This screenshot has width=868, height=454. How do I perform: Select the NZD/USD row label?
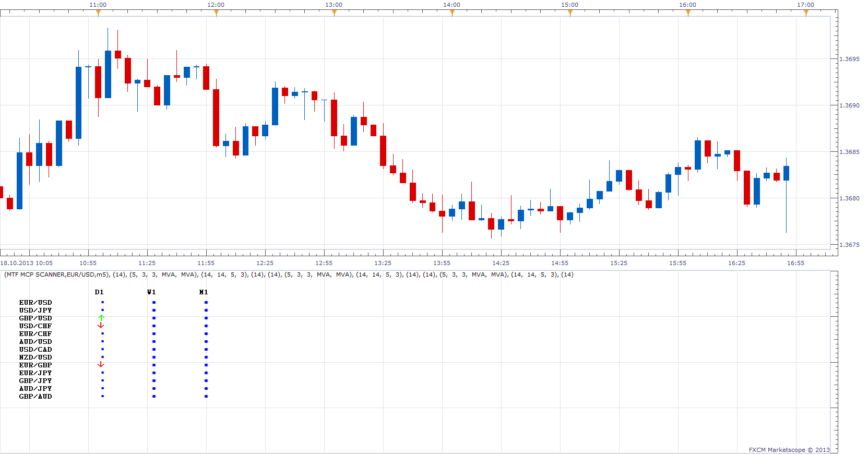pyautogui.click(x=35, y=357)
